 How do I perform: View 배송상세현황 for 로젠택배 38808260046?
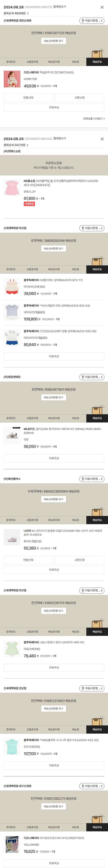54,249
